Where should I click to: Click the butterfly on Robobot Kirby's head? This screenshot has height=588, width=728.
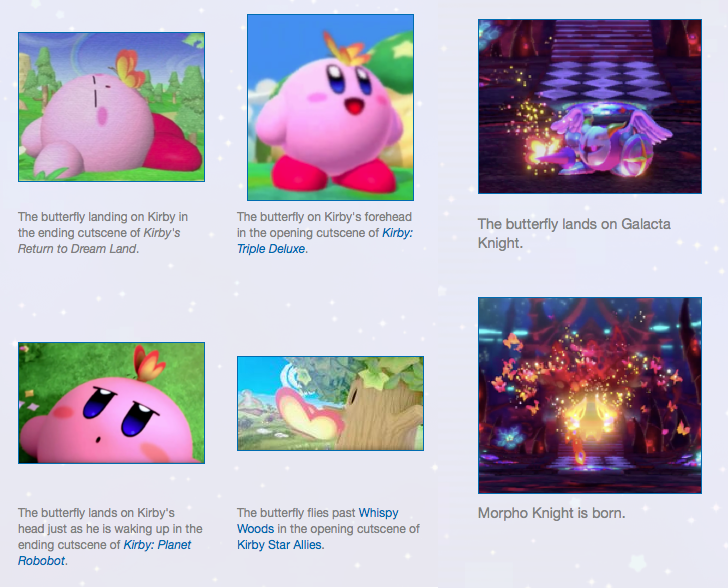pyautogui.click(x=148, y=362)
